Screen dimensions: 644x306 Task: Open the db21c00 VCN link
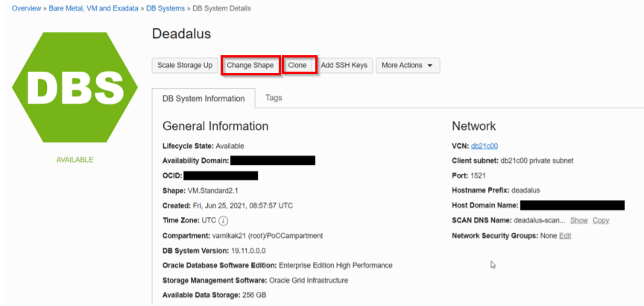point(484,146)
